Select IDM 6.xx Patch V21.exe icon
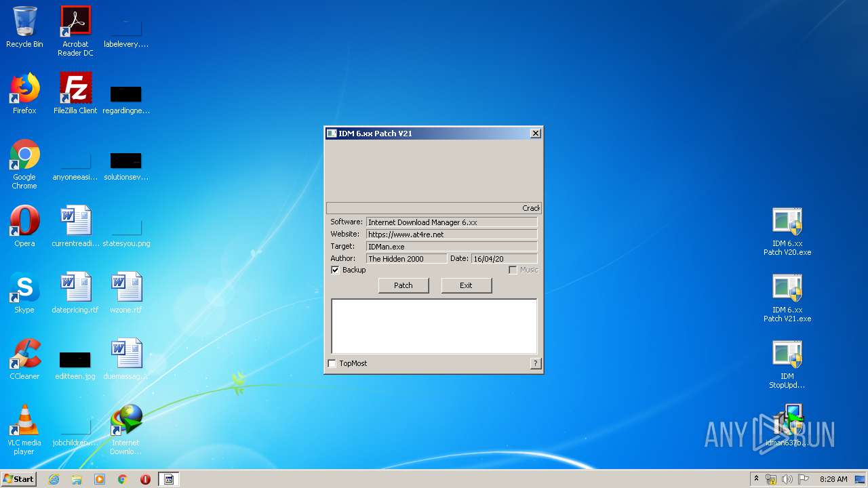This screenshot has width=868, height=488. tap(787, 298)
